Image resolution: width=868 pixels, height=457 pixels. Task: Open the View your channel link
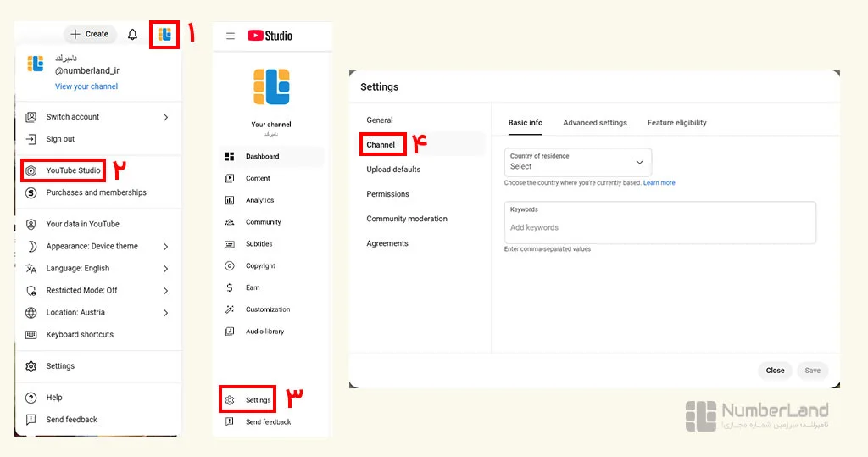tap(86, 86)
